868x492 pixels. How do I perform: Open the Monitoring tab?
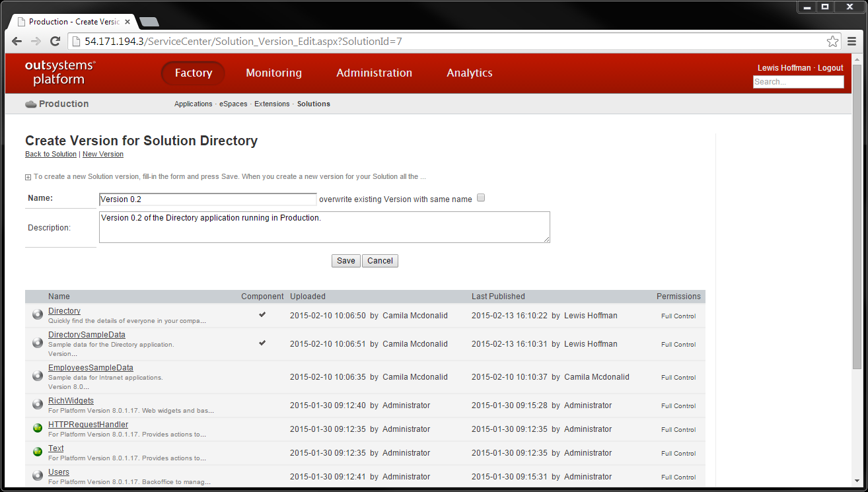click(273, 73)
